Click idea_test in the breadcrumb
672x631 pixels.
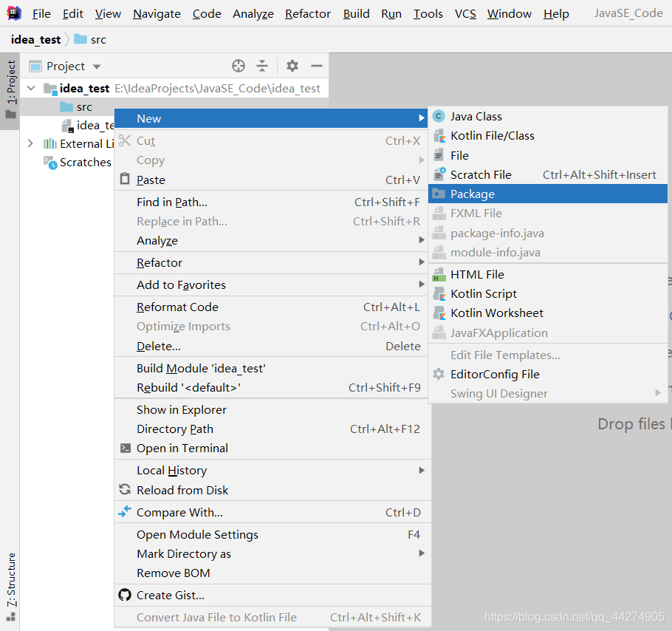pos(35,39)
